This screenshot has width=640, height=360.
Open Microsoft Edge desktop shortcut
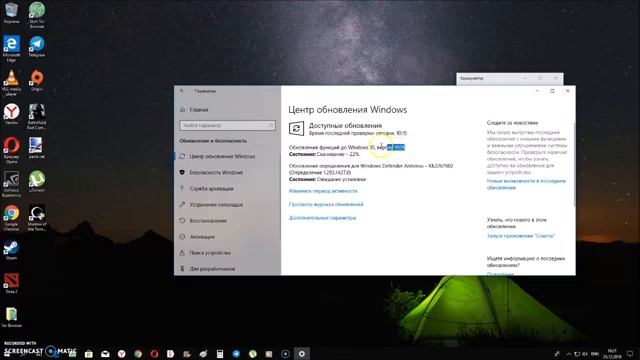point(11,48)
